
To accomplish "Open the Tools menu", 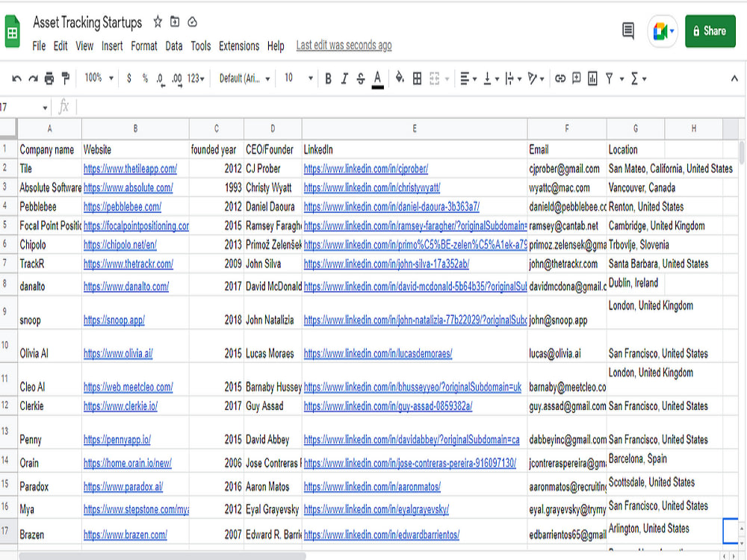I will pyautogui.click(x=200, y=46).
